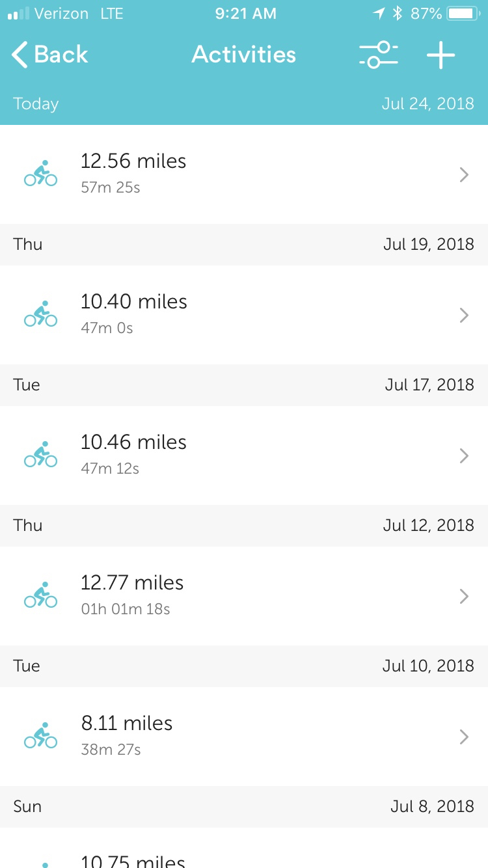Expand the 12.56 miles entry chevron
Viewport: 488px width, 868px height.
click(464, 174)
